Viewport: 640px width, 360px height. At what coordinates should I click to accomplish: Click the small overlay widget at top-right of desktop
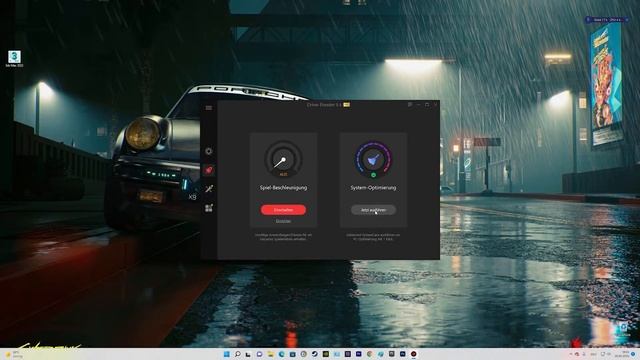point(607,19)
